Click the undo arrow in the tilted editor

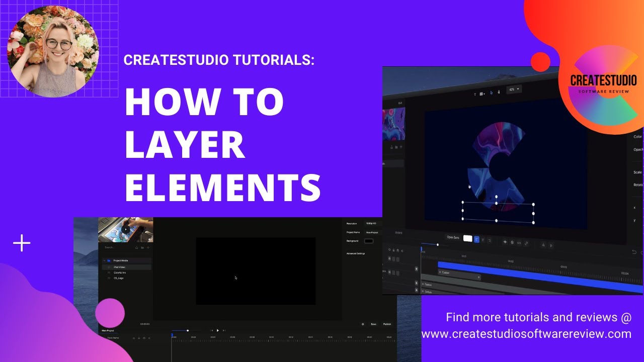tap(634, 252)
